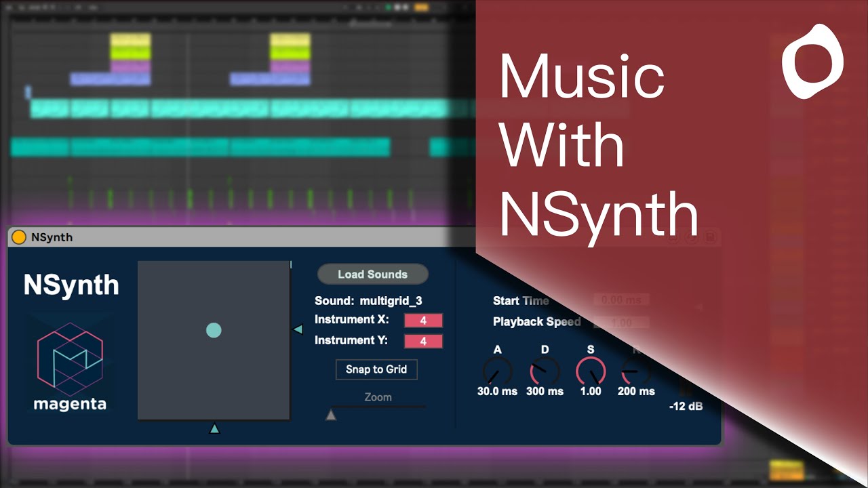Click the Load Sounds button
Image resolution: width=868 pixels, height=488 pixels.
[373, 274]
